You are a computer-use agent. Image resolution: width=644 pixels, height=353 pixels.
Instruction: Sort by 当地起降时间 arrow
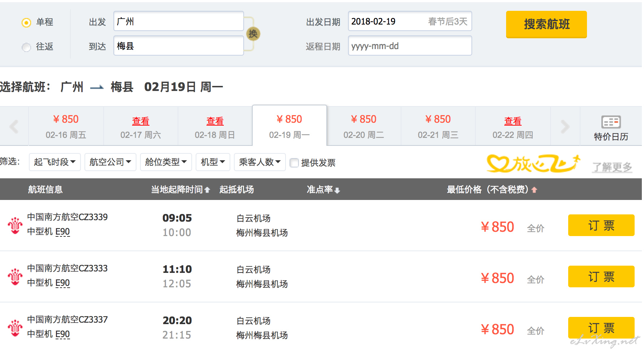click(207, 190)
